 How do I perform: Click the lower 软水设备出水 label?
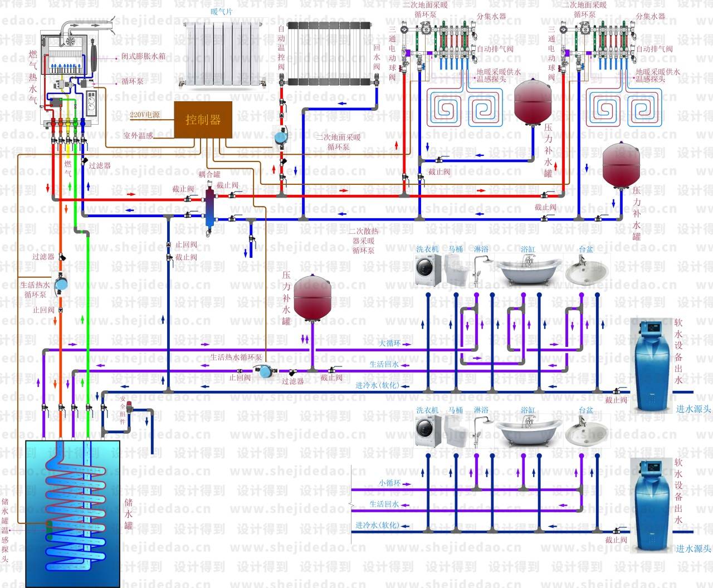coord(678,492)
